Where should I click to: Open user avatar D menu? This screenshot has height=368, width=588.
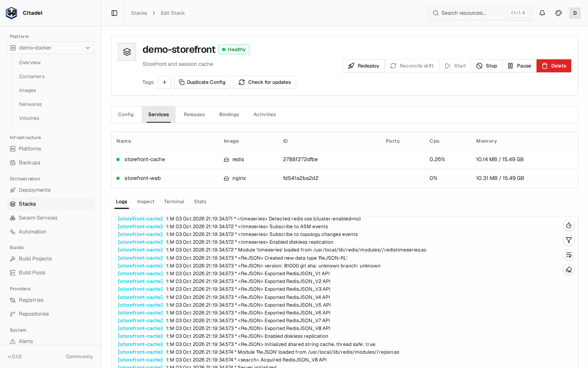575,13
